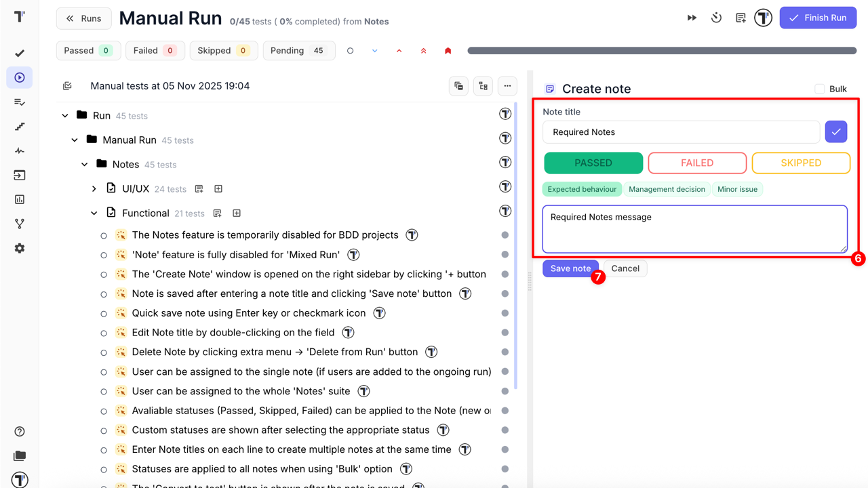Open the help question mark icon
This screenshot has width=868, height=488.
[20, 432]
